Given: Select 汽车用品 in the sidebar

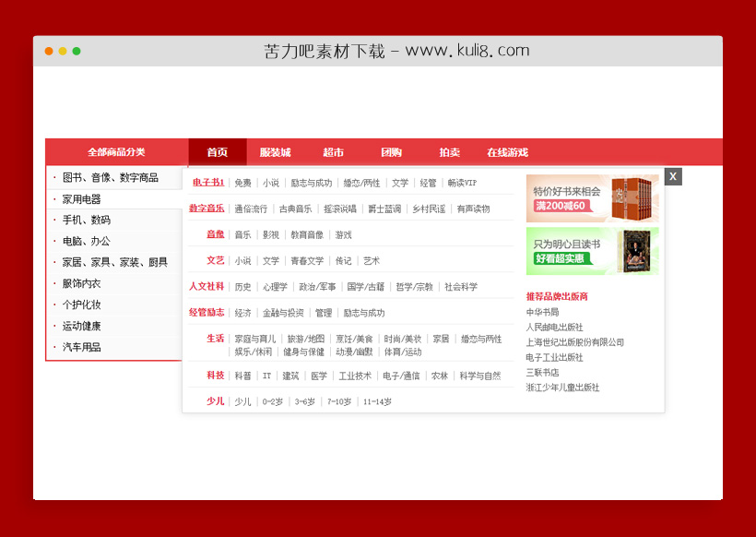Looking at the screenshot, I should (81, 347).
